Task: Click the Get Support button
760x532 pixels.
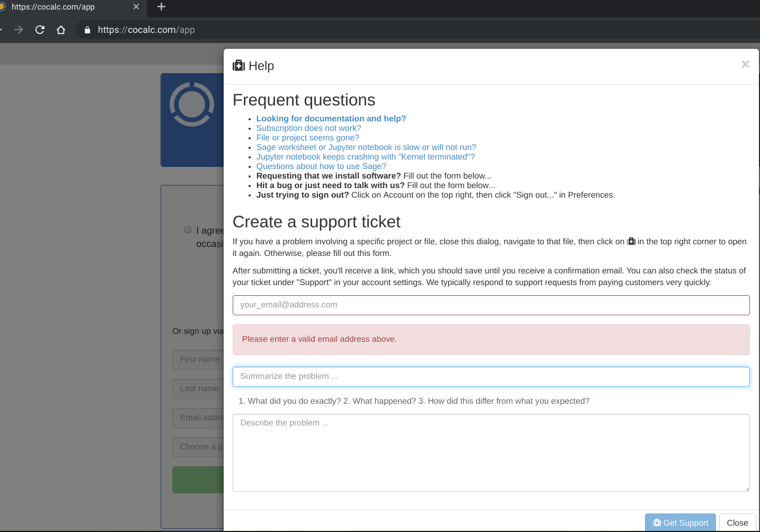Action: pyautogui.click(x=681, y=522)
